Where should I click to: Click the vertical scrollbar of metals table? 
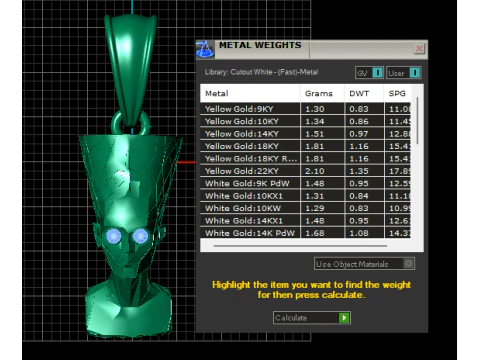(417, 121)
